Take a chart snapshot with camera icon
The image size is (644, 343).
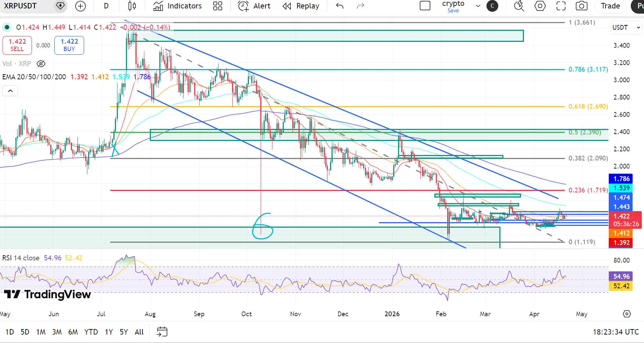point(582,6)
